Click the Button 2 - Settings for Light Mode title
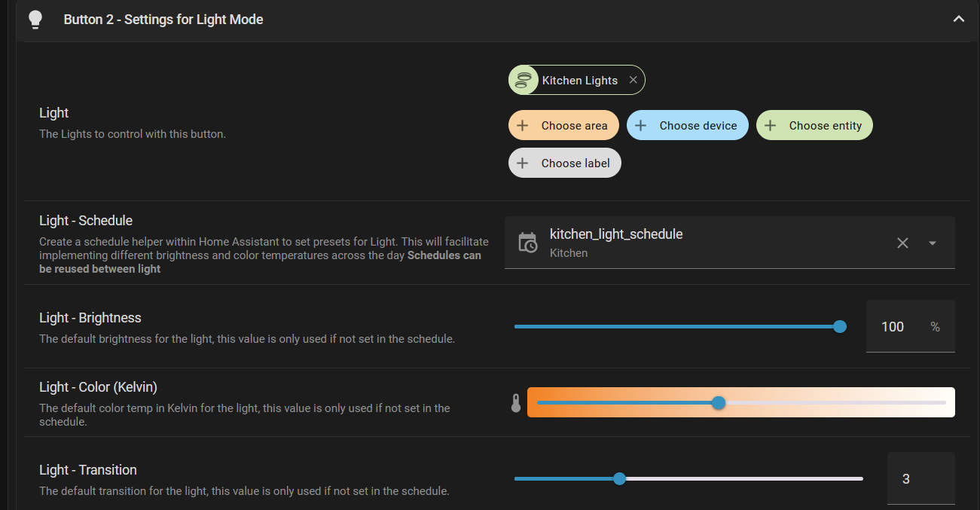 (163, 20)
